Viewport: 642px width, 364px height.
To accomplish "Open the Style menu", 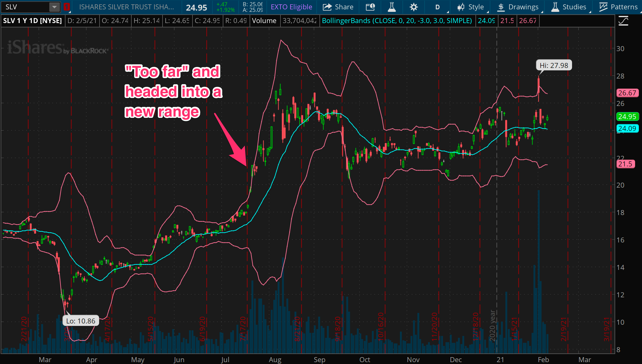I will coord(470,7).
